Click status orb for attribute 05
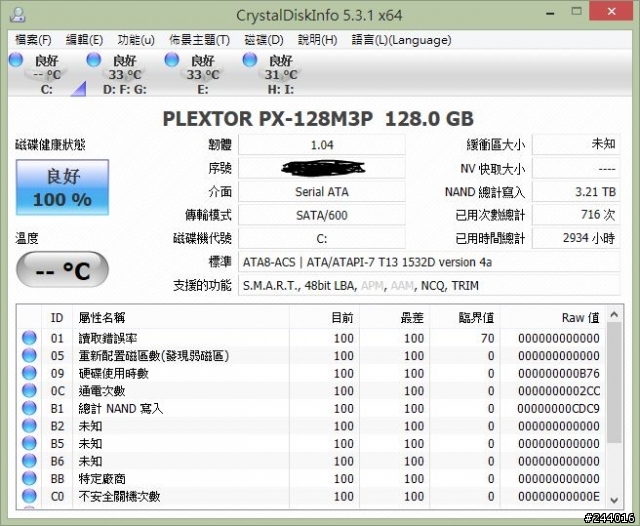Image resolution: width=640 pixels, height=526 pixels. [x=29, y=355]
